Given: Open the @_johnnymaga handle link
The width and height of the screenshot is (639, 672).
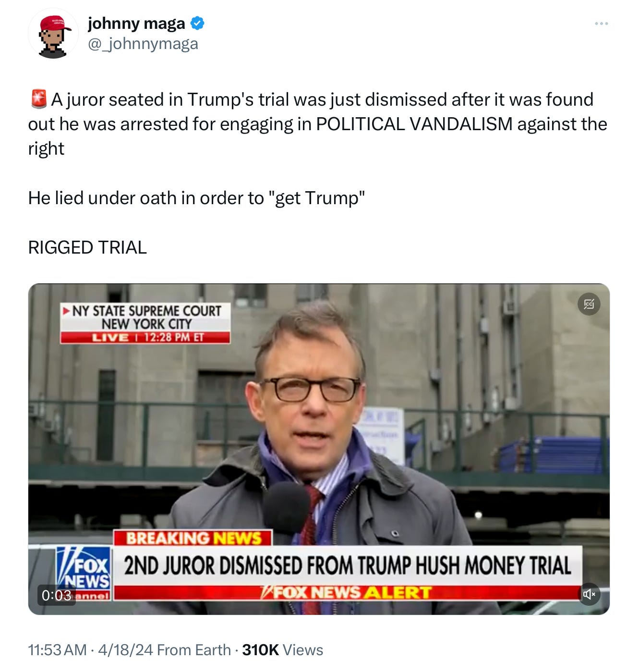Looking at the screenshot, I should pos(143,44).
